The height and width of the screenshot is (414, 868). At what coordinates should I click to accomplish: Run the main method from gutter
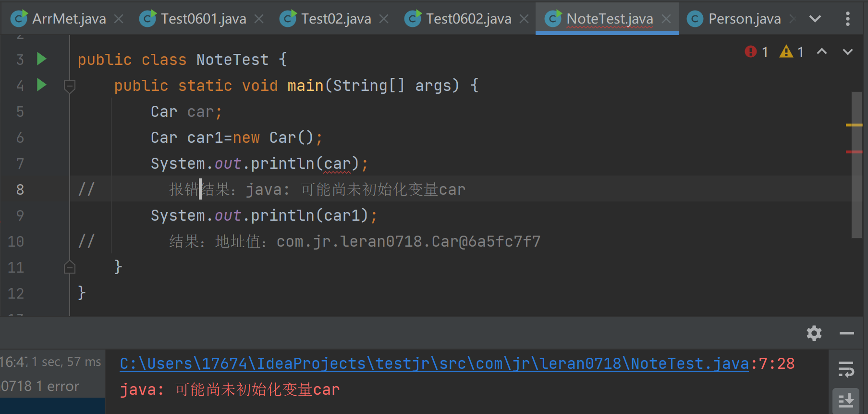coord(42,85)
